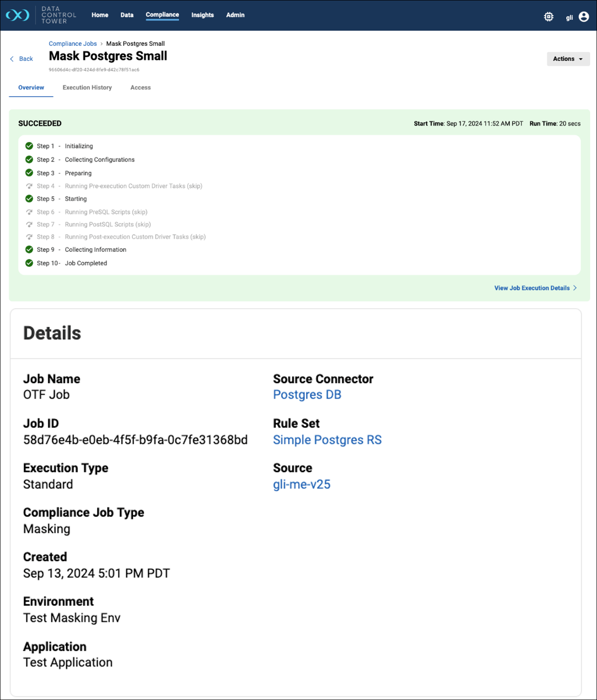The width and height of the screenshot is (597, 700).
Task: Click the green check icon for Step 1
Action: tap(29, 146)
